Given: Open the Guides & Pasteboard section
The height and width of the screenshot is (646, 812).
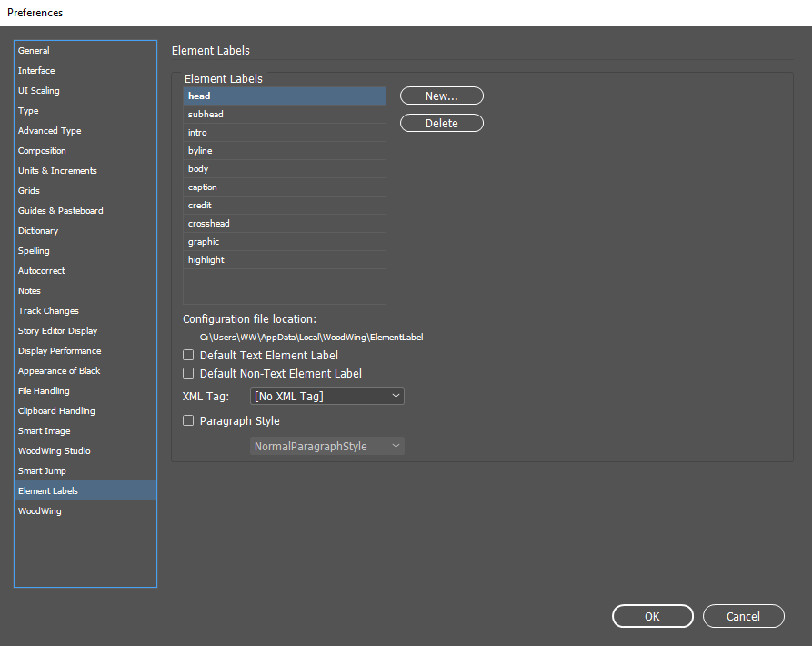Looking at the screenshot, I should (x=61, y=210).
